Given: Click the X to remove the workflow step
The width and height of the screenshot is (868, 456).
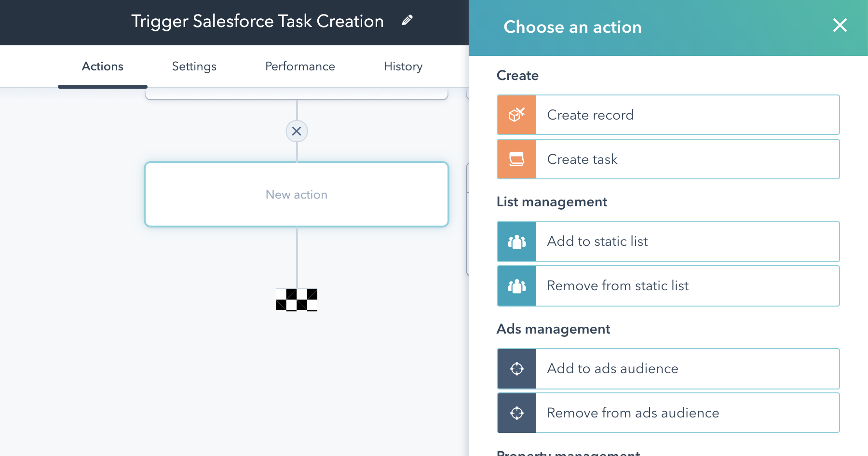Looking at the screenshot, I should pyautogui.click(x=297, y=131).
